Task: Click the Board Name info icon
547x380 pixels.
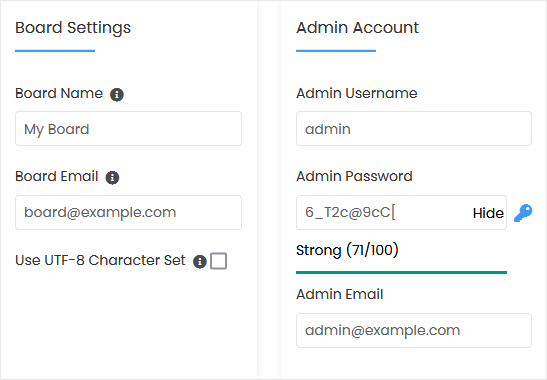Action: (117, 94)
